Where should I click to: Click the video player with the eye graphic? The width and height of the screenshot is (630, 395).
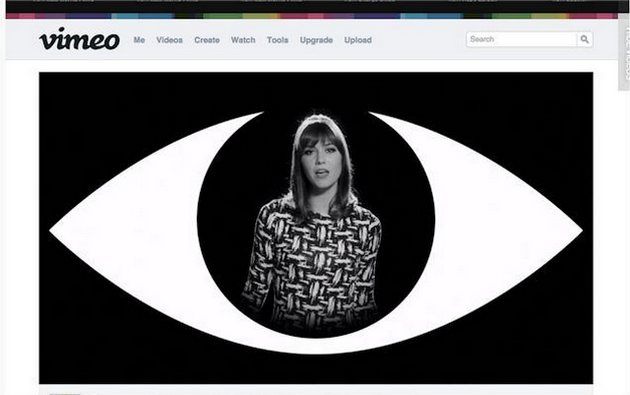(x=316, y=228)
